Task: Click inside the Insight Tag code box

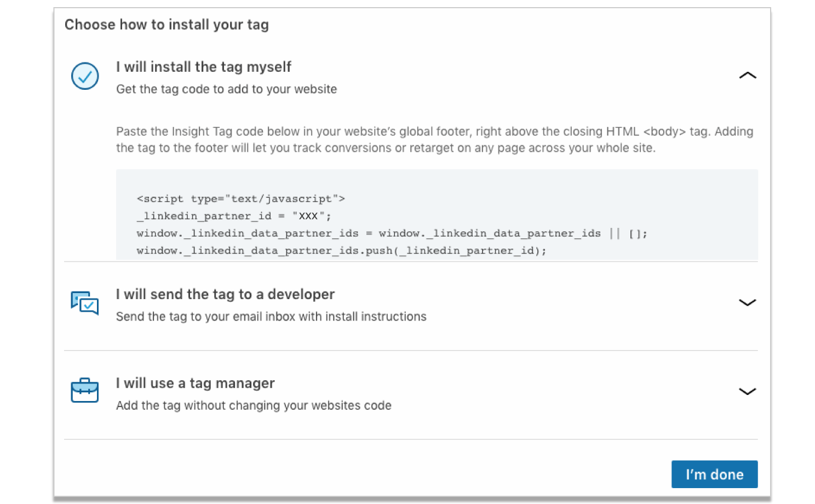Action: 437,214
